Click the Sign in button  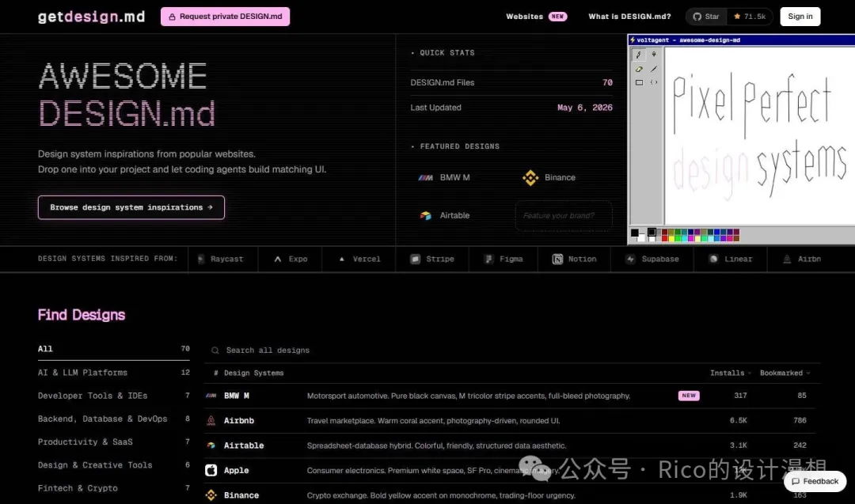800,17
